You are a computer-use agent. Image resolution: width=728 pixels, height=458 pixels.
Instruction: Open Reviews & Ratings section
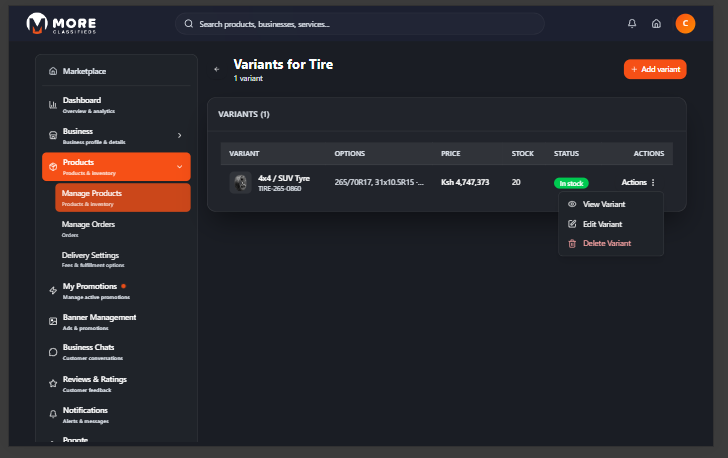point(94,383)
